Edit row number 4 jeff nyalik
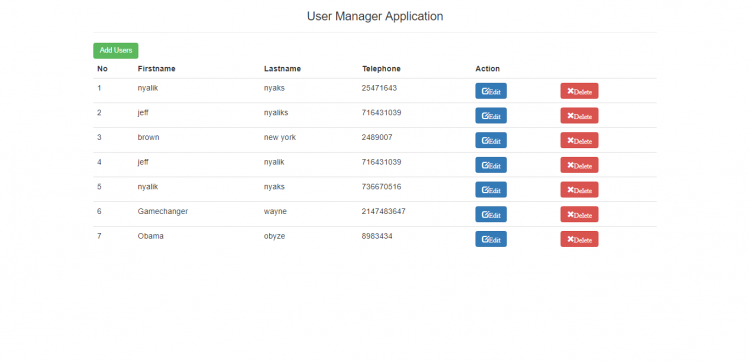750x361 pixels. pos(491,165)
